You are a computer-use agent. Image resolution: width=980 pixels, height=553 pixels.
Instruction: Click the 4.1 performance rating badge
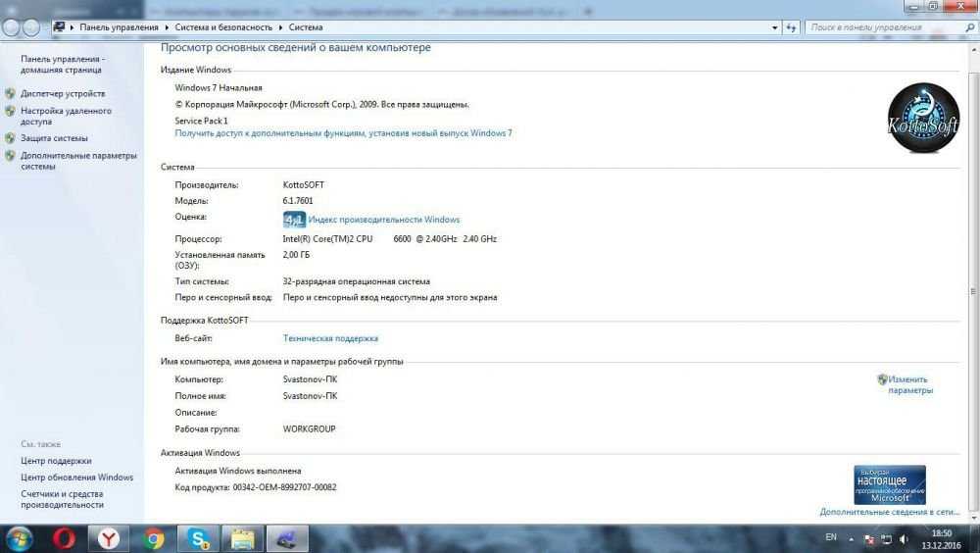(x=294, y=220)
